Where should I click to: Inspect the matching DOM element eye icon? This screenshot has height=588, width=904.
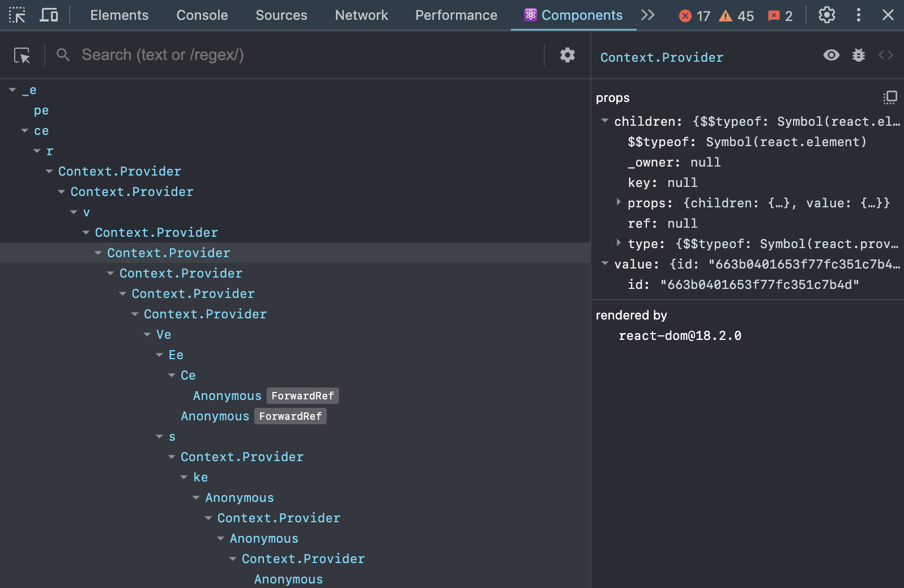(x=831, y=55)
